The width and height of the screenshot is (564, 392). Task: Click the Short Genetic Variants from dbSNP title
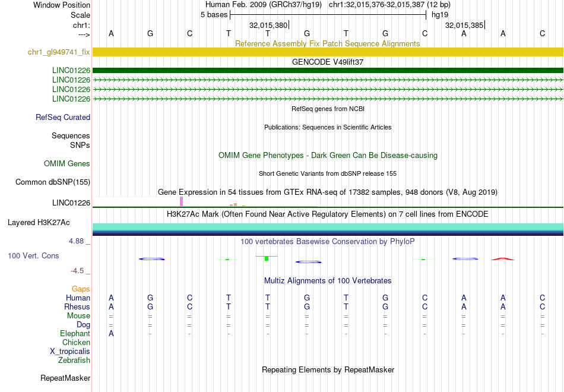tap(328, 173)
